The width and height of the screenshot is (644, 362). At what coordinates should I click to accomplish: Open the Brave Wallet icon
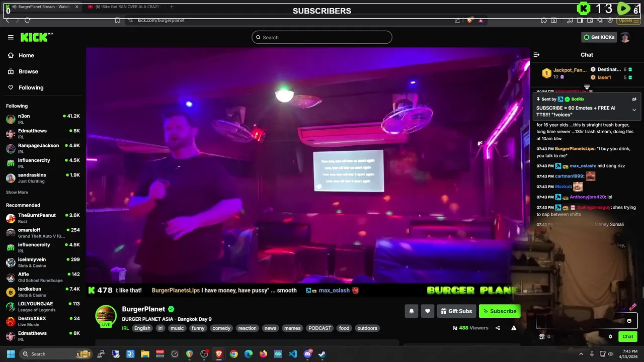[x=590, y=20]
